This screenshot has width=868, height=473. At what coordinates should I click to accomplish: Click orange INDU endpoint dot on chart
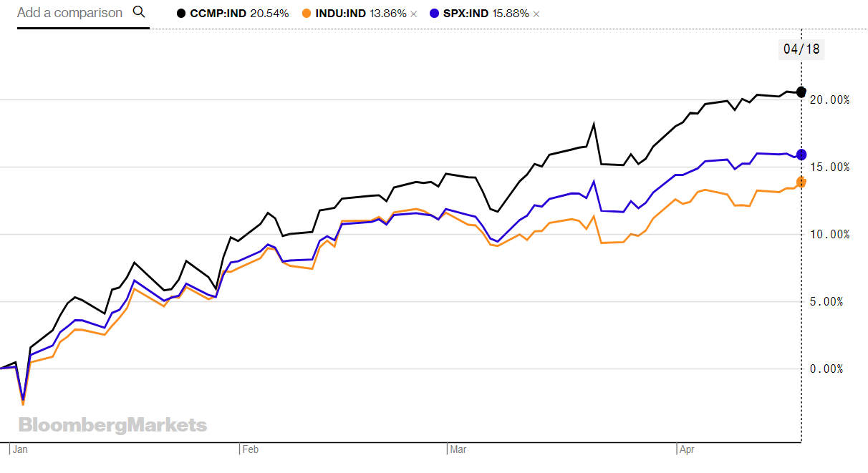click(801, 182)
